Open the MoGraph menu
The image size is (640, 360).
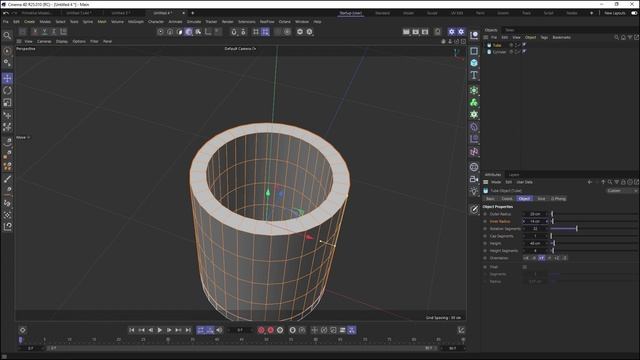click(x=136, y=22)
